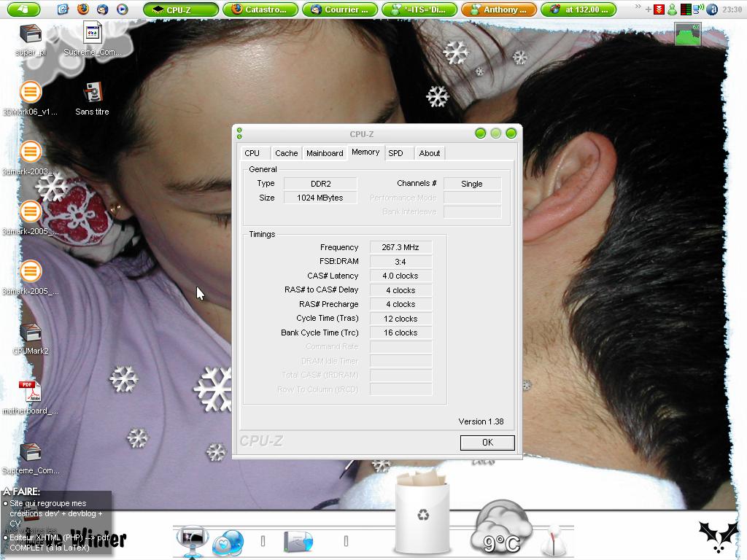Open the CPUMark2 desktop icon
The width and height of the screenshot is (747, 560).
coord(31,338)
